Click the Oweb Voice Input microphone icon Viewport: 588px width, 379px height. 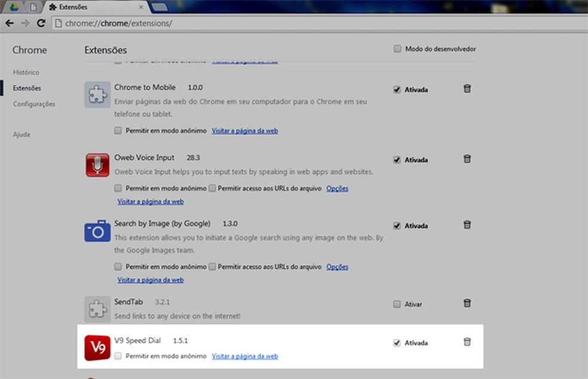click(x=97, y=164)
